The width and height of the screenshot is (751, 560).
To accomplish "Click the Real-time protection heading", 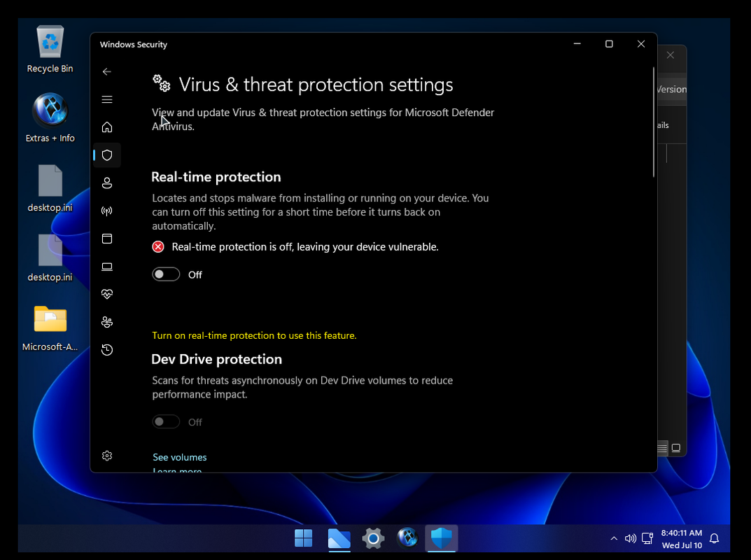I will [216, 177].
